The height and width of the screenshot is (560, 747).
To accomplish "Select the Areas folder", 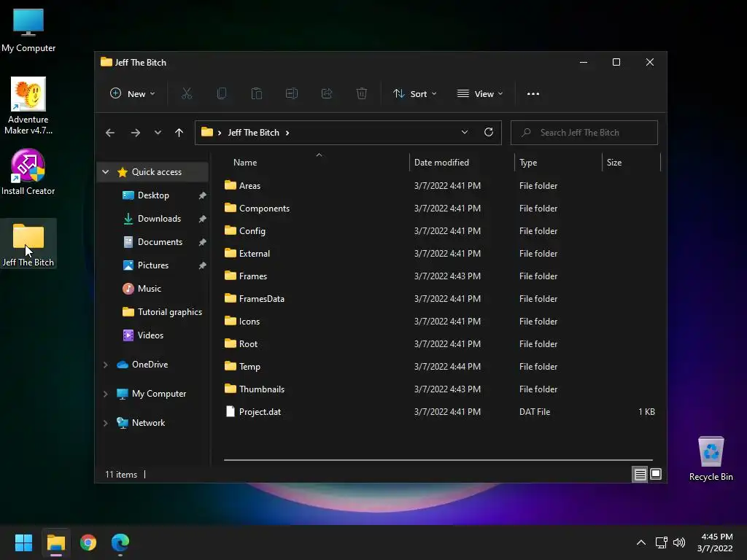I will tap(439, 186).
